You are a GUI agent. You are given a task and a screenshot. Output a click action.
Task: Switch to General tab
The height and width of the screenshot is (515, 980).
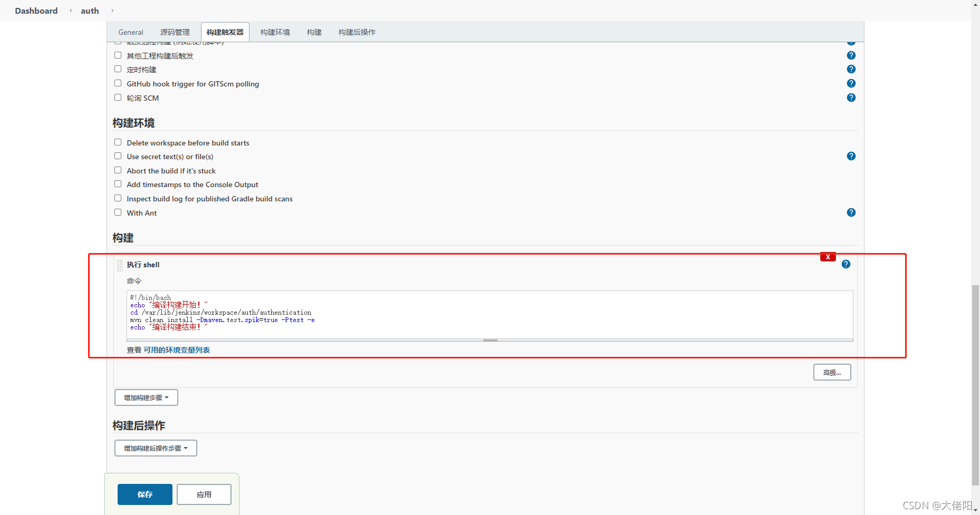(x=130, y=32)
